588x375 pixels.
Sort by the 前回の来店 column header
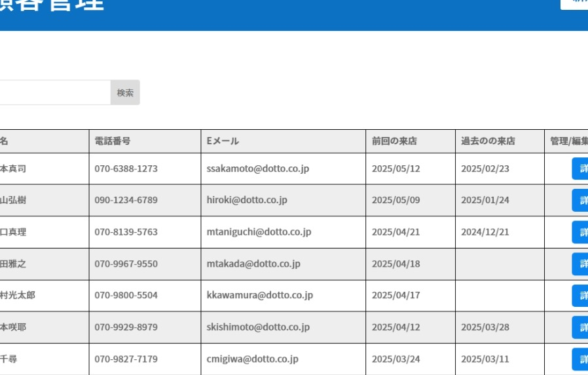pos(394,141)
